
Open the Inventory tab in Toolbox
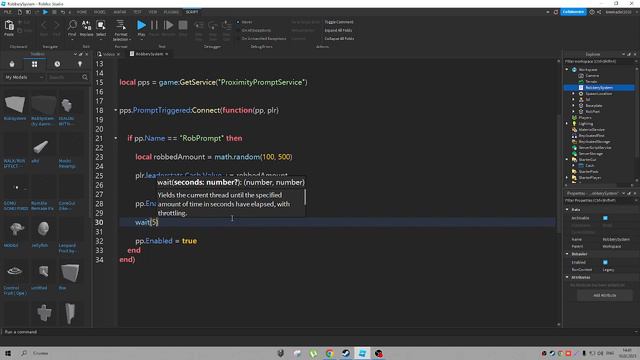coord(34,64)
